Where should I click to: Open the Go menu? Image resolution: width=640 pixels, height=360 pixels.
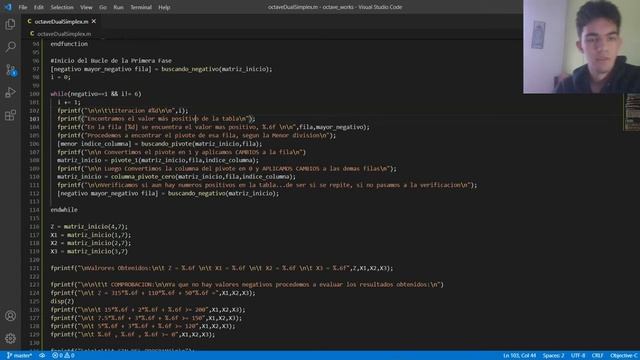(103, 7)
